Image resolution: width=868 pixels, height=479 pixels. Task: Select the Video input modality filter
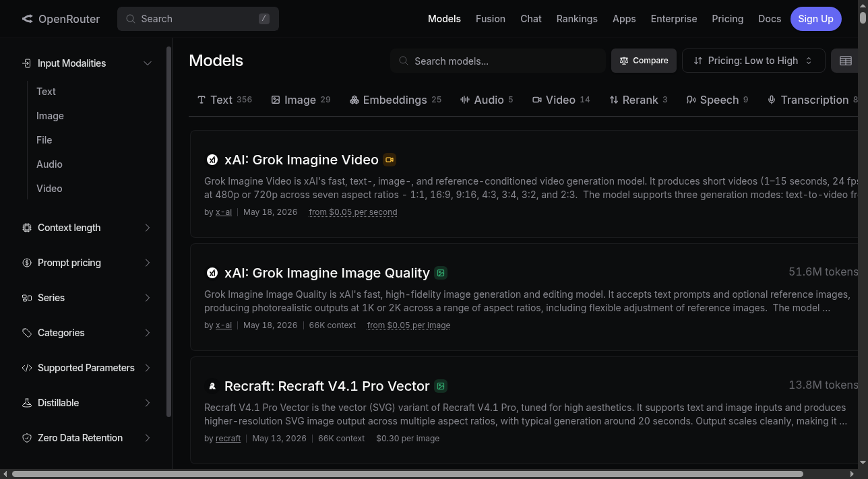click(49, 189)
